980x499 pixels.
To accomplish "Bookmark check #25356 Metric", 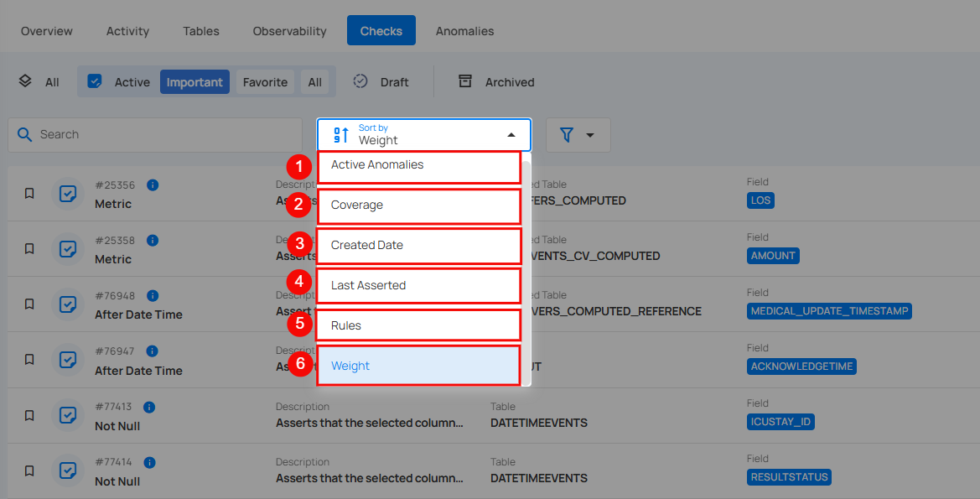I will [29, 193].
